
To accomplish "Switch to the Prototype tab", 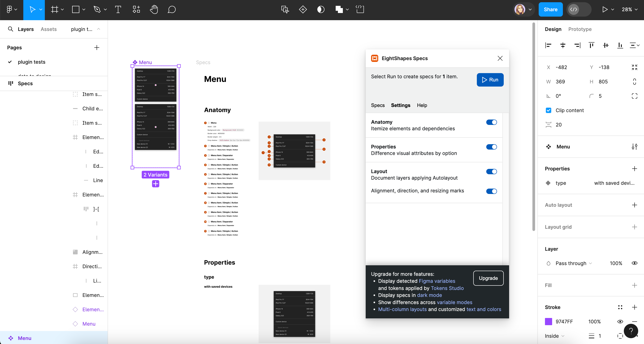I will tap(580, 29).
